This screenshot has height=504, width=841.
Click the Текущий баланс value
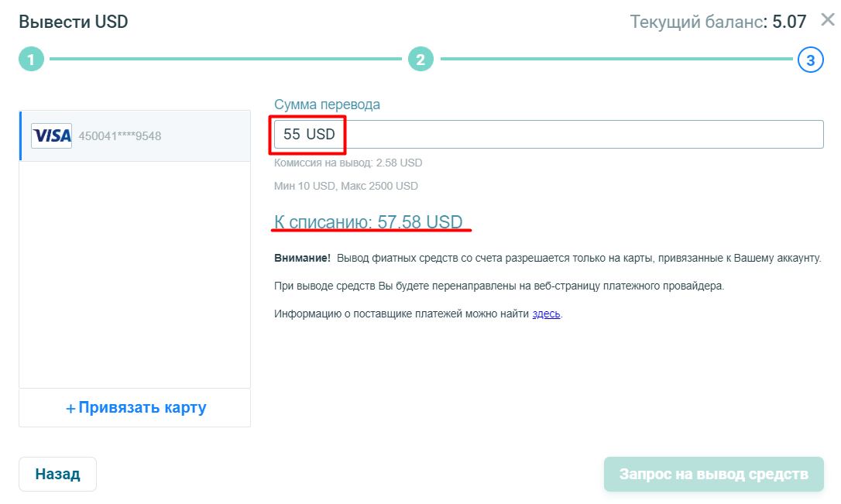click(790, 22)
